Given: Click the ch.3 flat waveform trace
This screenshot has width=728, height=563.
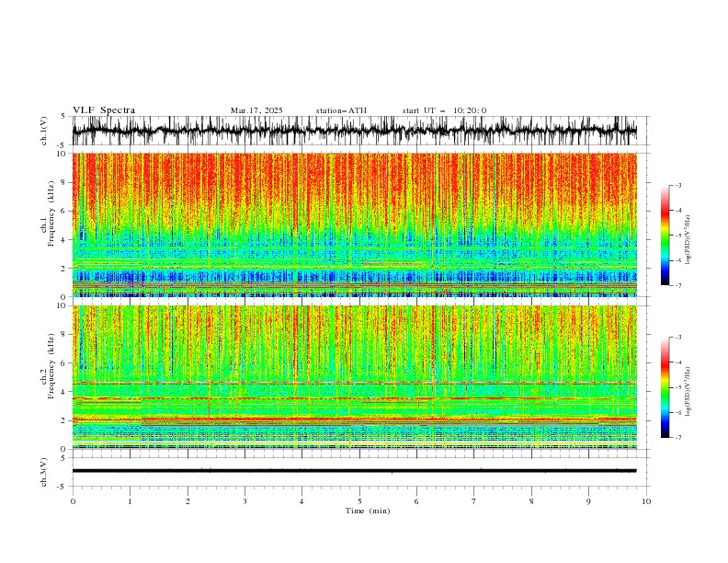Looking at the screenshot, I should click(x=354, y=471).
